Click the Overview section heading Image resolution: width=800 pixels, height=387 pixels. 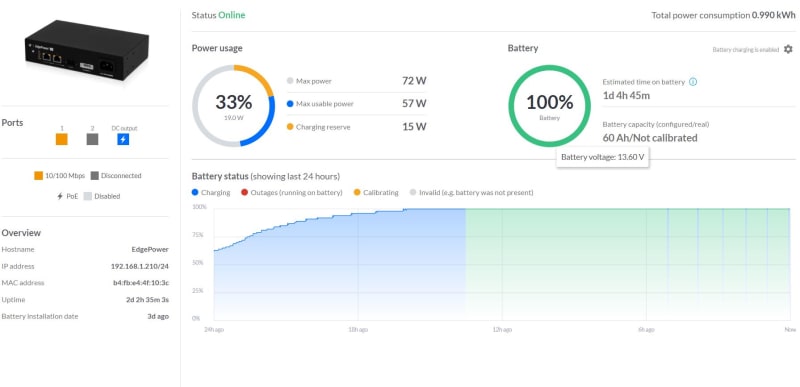(21, 233)
